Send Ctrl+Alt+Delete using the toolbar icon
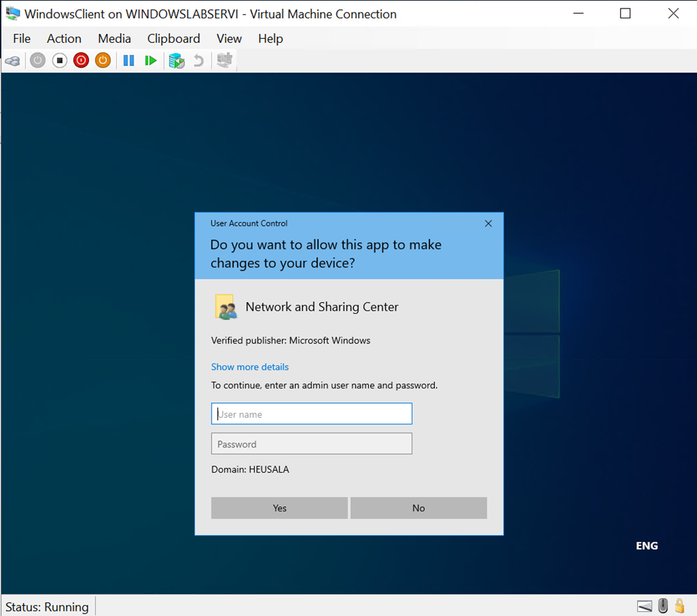Screen dimensions: 697x616 point(13,60)
